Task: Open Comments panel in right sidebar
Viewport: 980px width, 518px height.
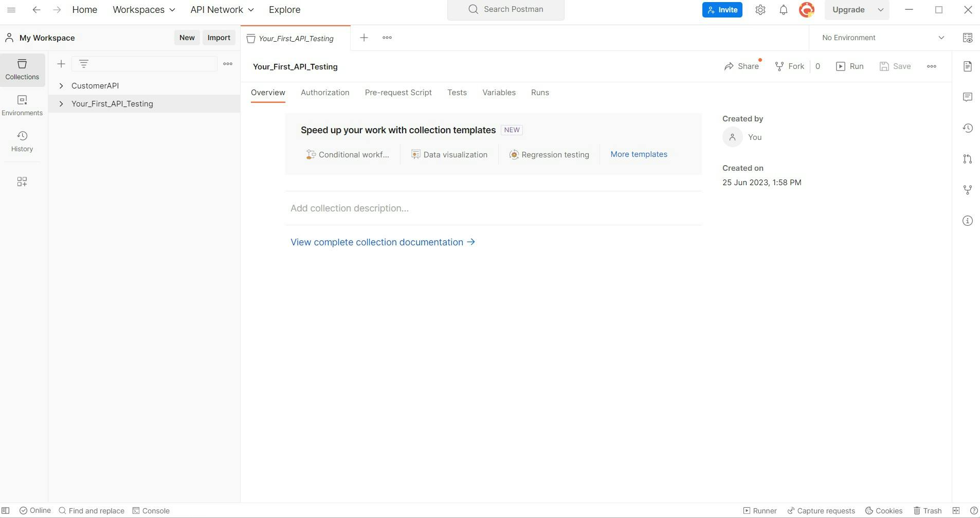Action: (968, 97)
